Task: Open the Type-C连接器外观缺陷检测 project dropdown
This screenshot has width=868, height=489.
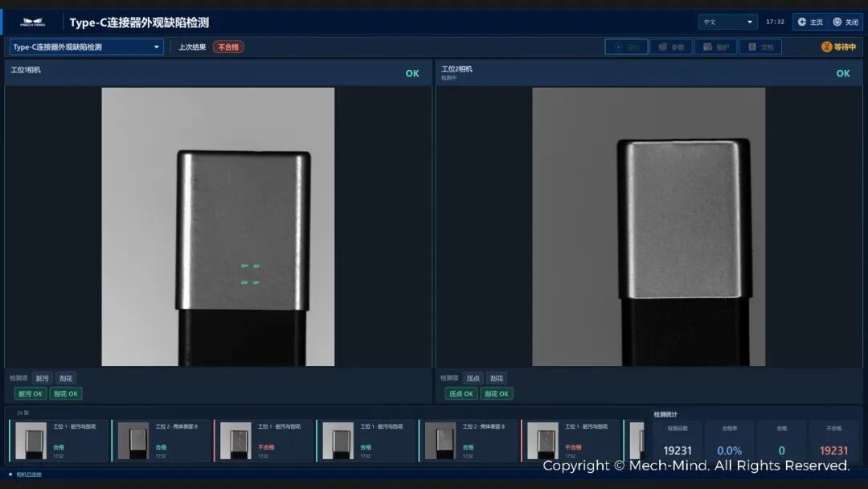Action: 86,47
